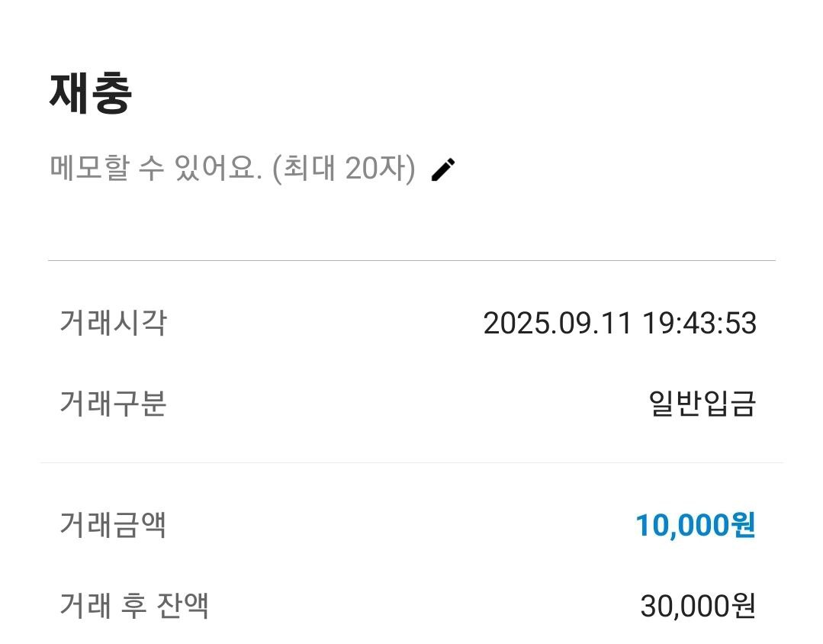
Task: Click the "(최대 20자)" character limit hint
Action: [x=344, y=169]
